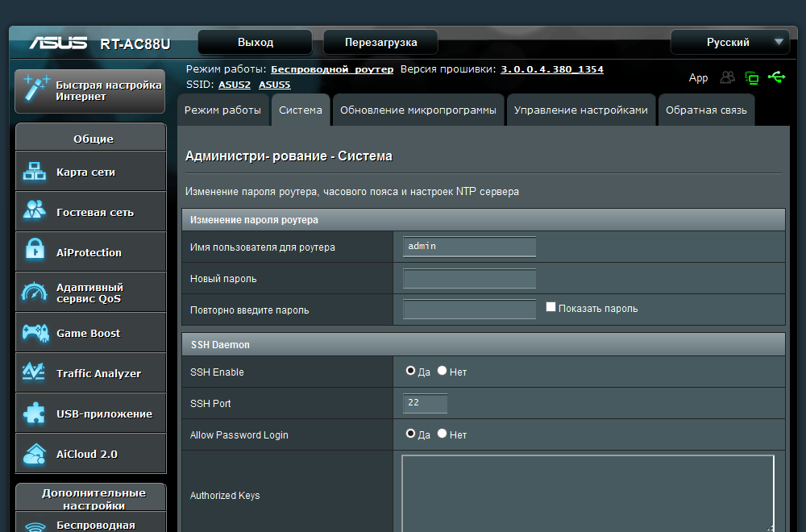Open the Адаптивный сервис QoS gauge icon
This screenshot has width=806, height=532.
coord(35,292)
